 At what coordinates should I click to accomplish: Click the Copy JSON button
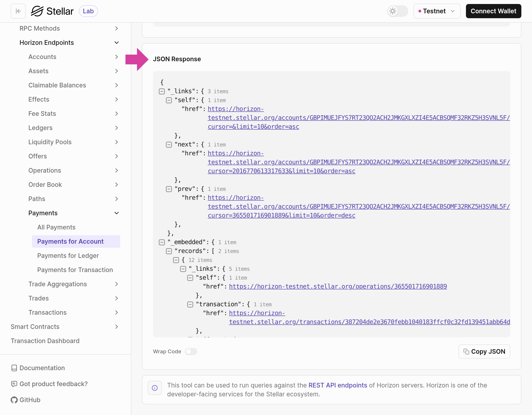click(484, 351)
